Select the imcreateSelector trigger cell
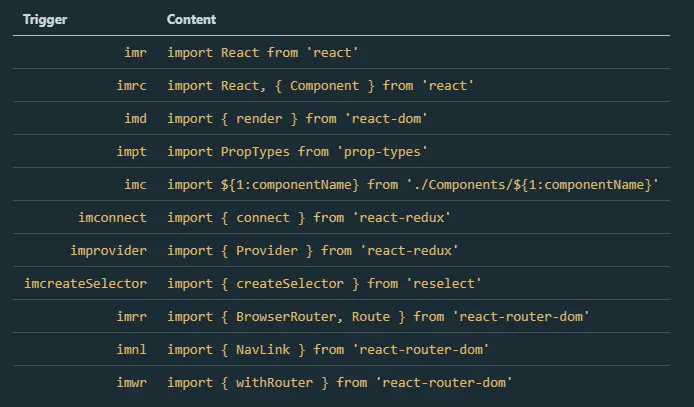The height and width of the screenshot is (407, 694). pos(85,283)
